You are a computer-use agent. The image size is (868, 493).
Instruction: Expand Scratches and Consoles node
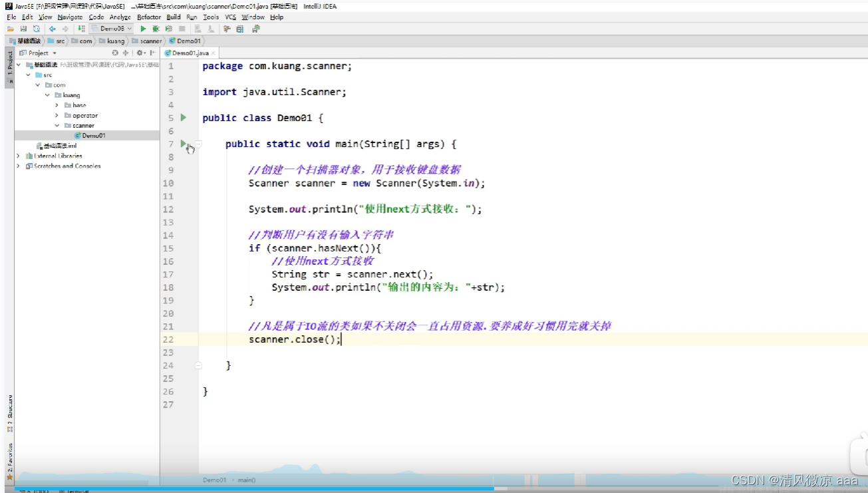[x=19, y=166]
